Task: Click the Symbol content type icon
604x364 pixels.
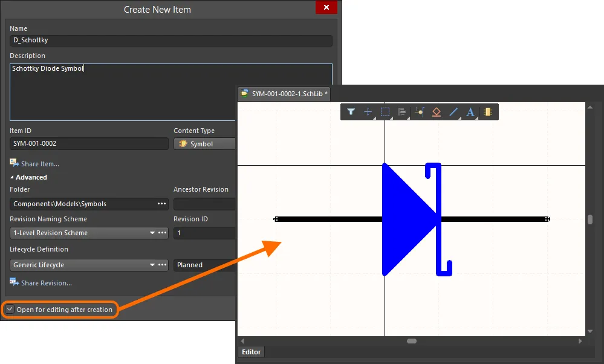Action: (183, 144)
